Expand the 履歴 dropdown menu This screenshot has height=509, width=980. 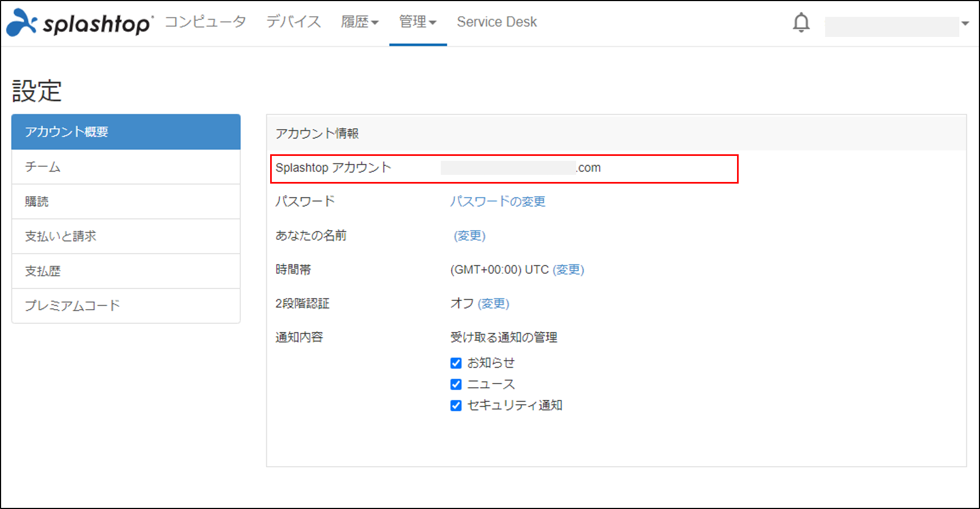359,22
